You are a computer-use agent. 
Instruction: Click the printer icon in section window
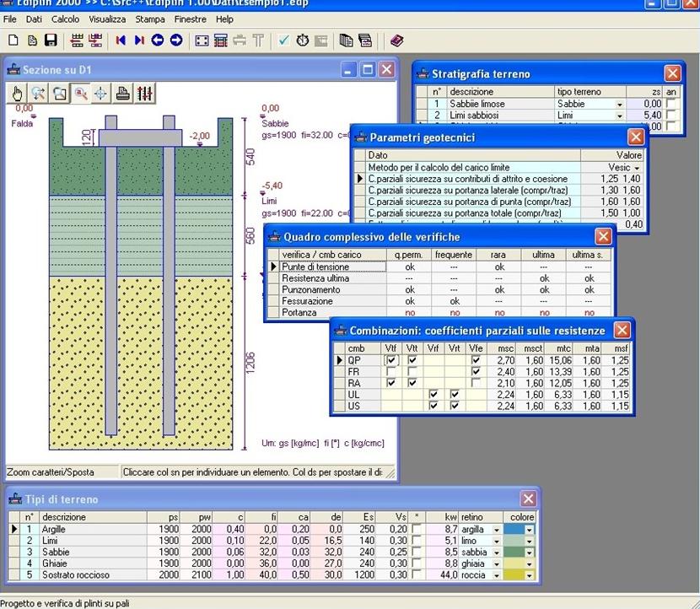pos(123,94)
